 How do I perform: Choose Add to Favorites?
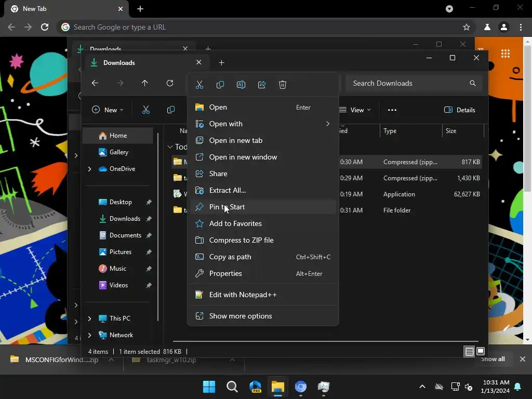263,223
